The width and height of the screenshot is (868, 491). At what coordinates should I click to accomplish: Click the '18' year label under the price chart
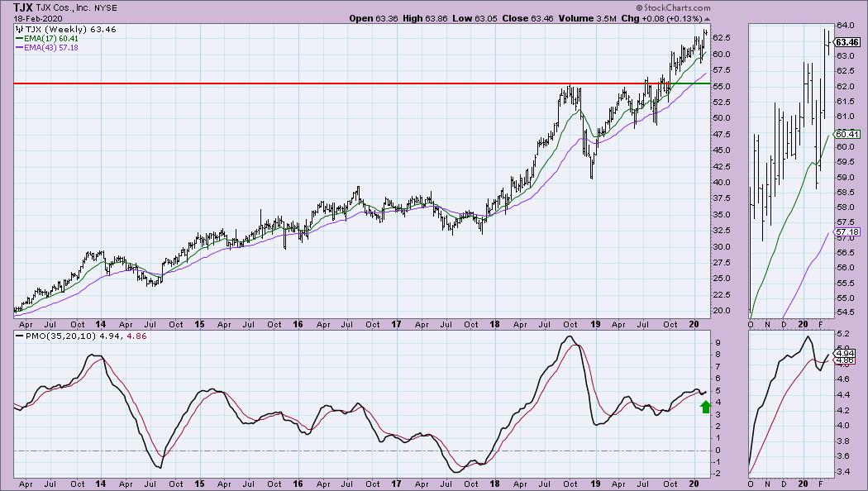pyautogui.click(x=494, y=324)
